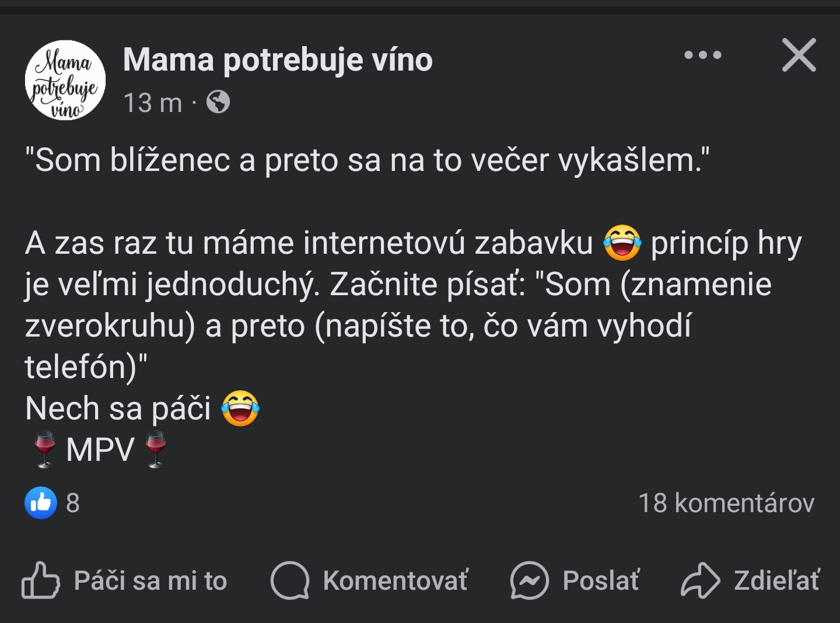Click the blue like reaction icon
Viewport: 840px width, 623px height.
click(x=41, y=503)
